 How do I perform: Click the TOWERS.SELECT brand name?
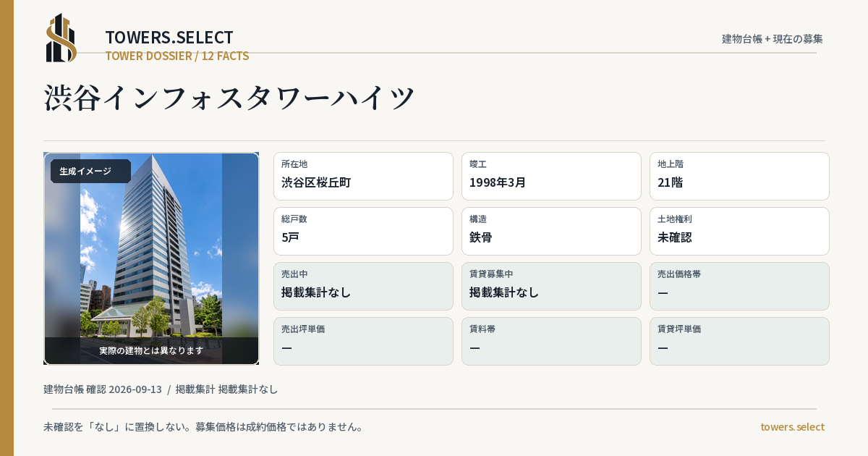(x=169, y=38)
